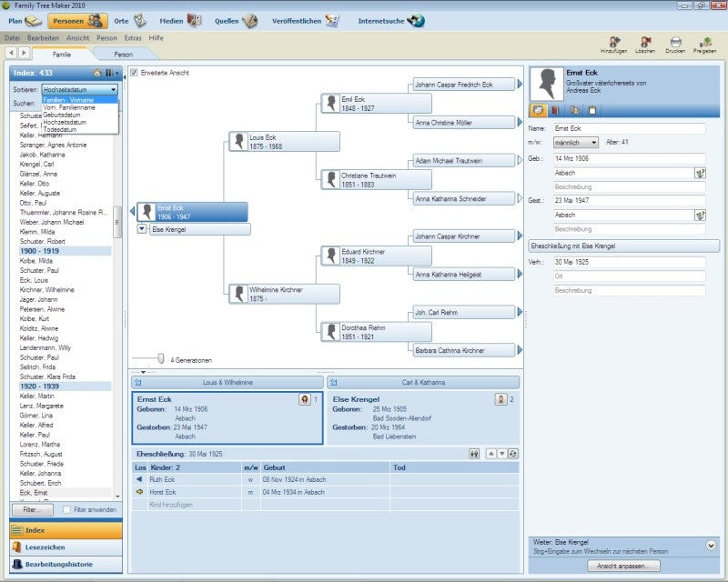Open the Sortieren dropdown
This screenshot has height=582, width=728.
pyautogui.click(x=79, y=90)
